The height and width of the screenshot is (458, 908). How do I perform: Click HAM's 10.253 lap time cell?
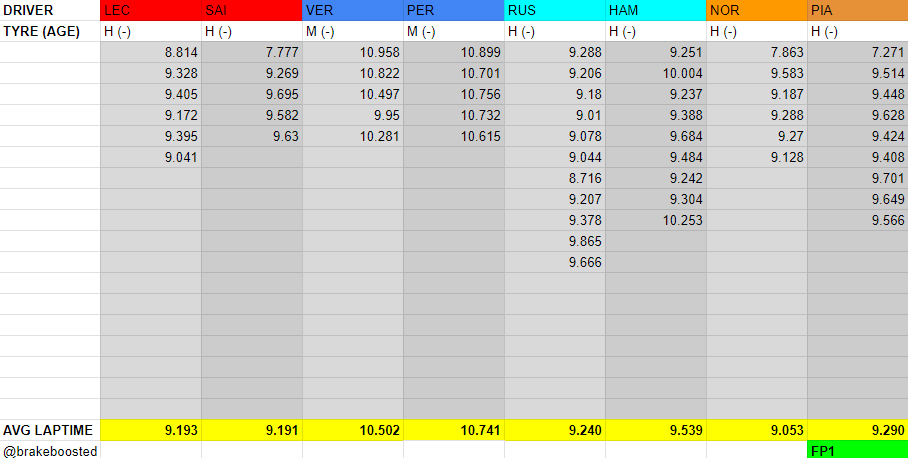(656, 220)
